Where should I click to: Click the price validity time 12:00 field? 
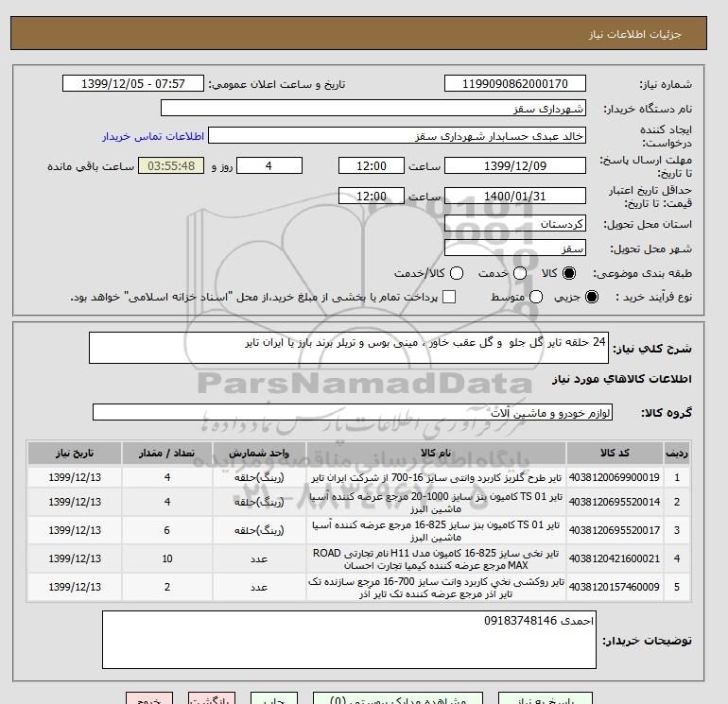click(371, 197)
